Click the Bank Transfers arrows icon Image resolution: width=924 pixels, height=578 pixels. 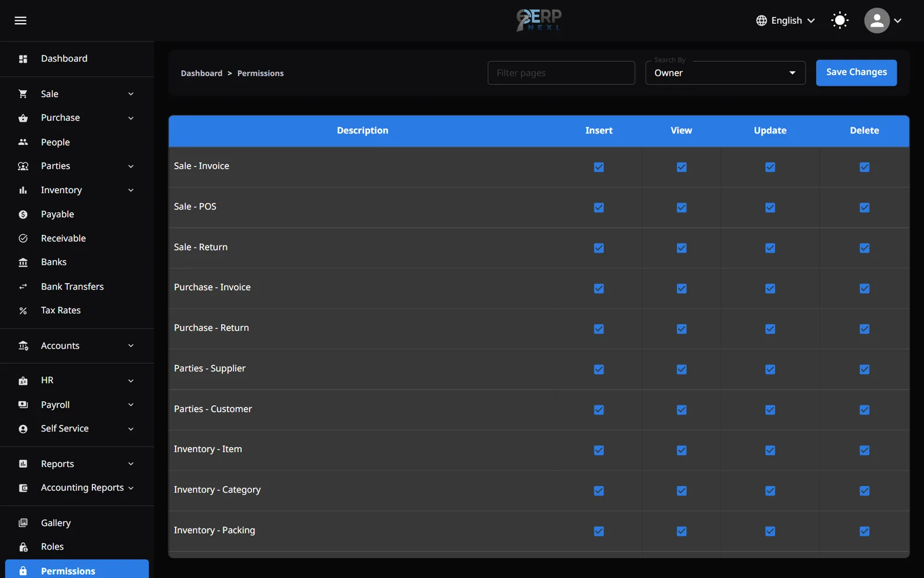23,287
